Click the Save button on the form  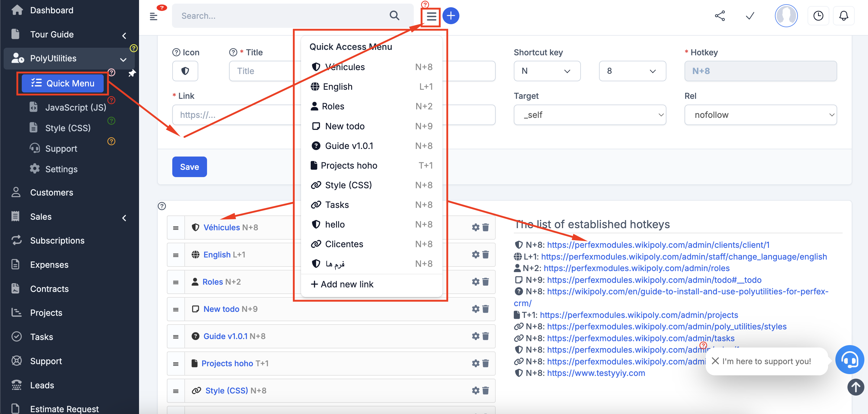coord(189,166)
